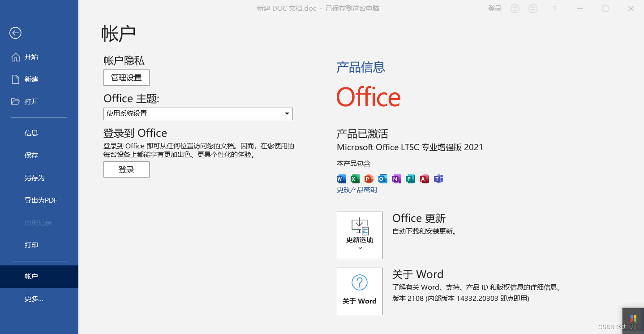Click the 关于 Word button
Viewport: 644px width, 334px height.
click(x=360, y=291)
